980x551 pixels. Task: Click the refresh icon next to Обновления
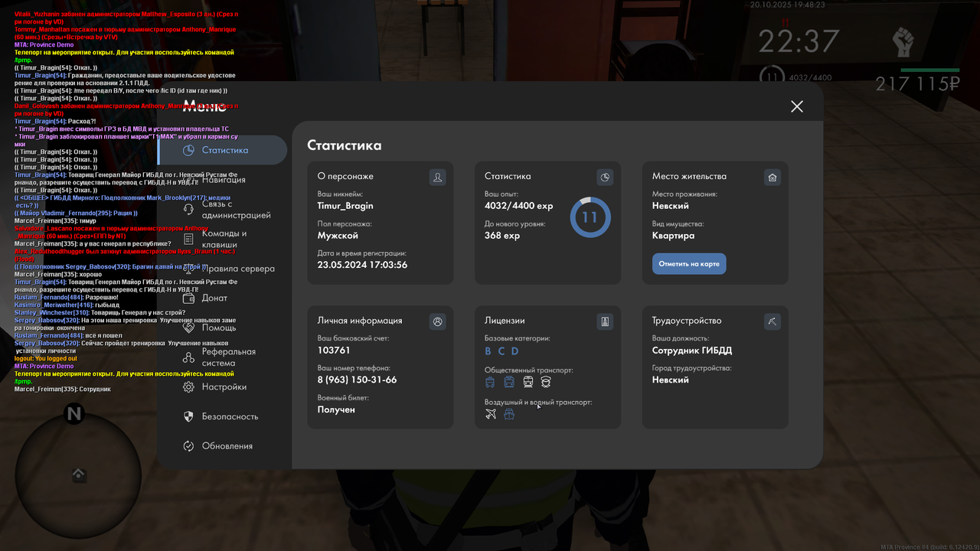point(188,446)
